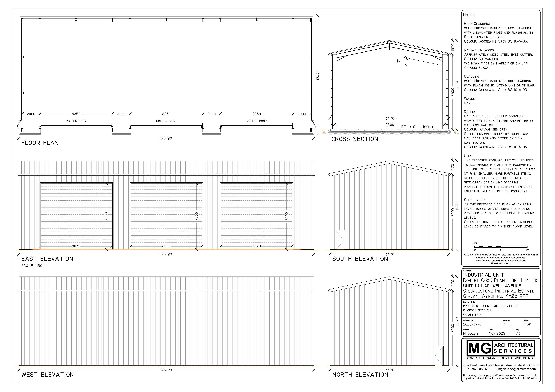Click the FLOOR PLAN title

(x=40, y=143)
